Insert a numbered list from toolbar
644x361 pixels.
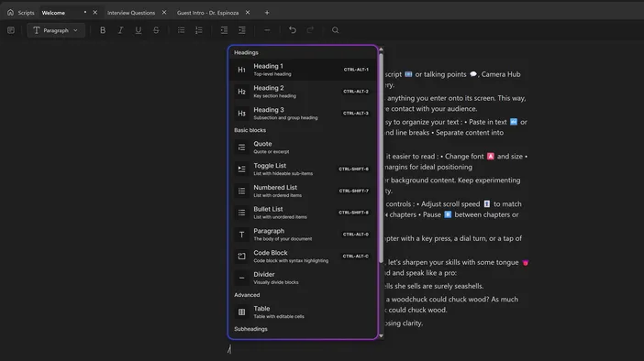[199, 30]
